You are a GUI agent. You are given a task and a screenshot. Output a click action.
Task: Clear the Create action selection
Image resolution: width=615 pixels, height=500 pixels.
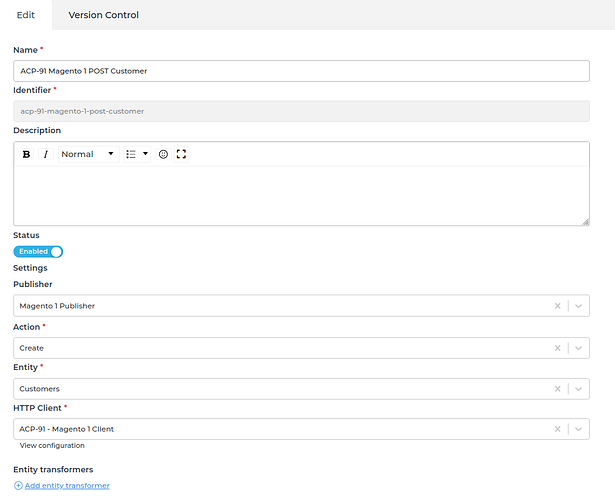pyautogui.click(x=557, y=348)
